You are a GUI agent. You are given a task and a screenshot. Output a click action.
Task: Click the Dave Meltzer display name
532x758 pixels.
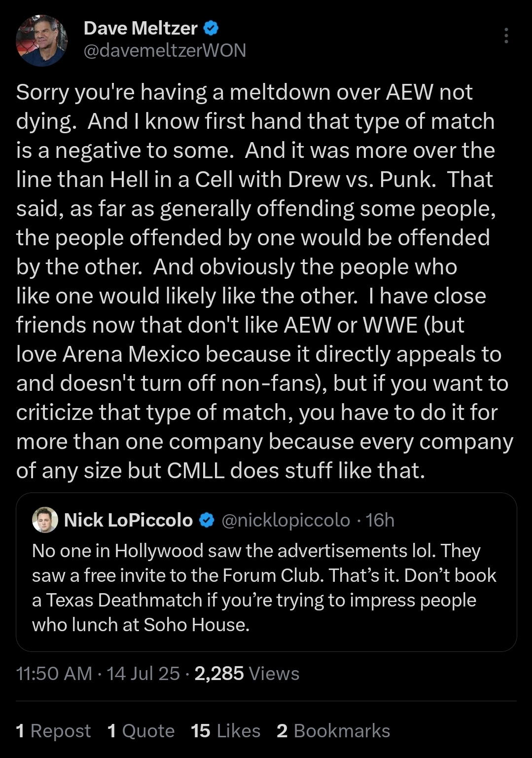141,28
